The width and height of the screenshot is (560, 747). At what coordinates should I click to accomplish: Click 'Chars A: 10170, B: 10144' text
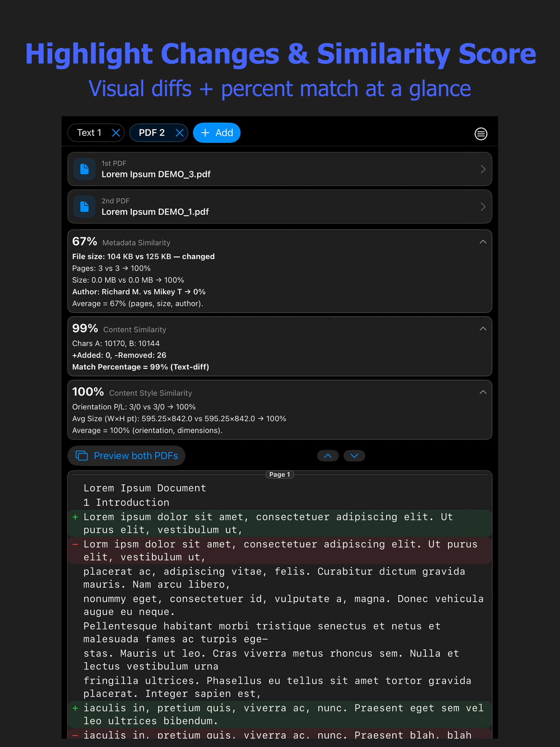(x=116, y=343)
